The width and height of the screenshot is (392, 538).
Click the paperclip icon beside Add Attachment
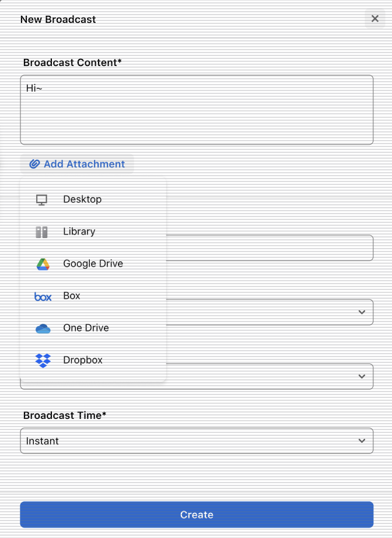pyautogui.click(x=34, y=164)
